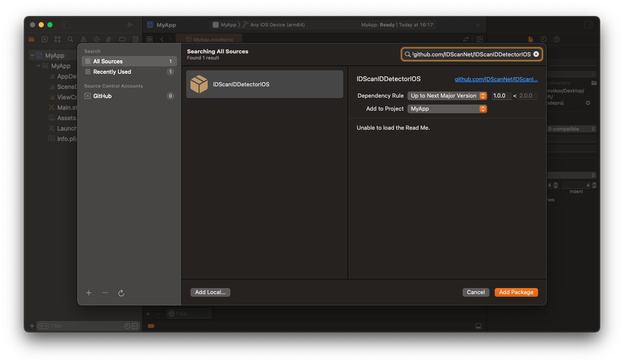Collapse the MyApp group folder in navigator
The width and height of the screenshot is (624, 364).
tap(39, 66)
